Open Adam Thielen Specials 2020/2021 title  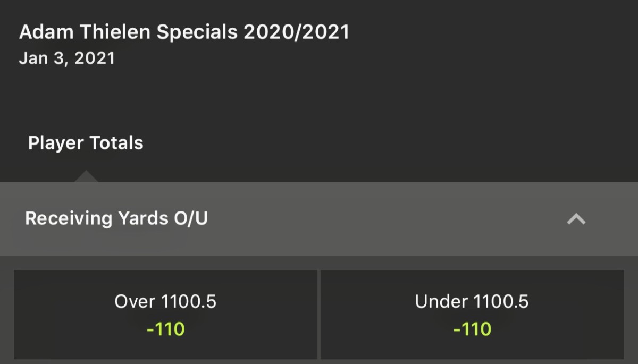pos(184,32)
